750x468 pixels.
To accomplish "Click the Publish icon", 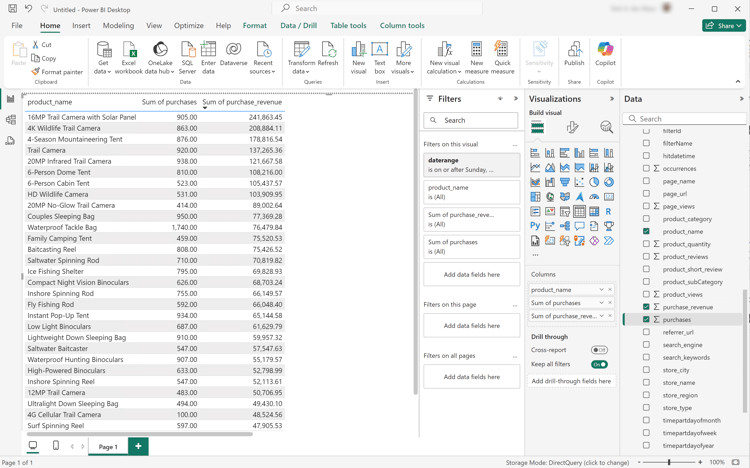I will (574, 50).
